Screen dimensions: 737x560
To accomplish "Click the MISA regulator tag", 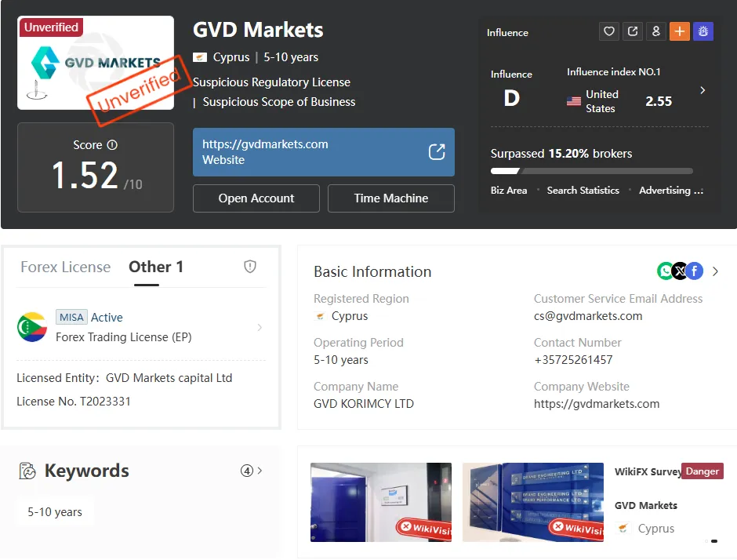I will [x=71, y=318].
